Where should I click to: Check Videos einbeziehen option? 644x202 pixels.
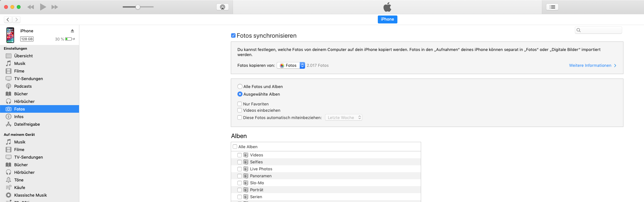click(240, 110)
